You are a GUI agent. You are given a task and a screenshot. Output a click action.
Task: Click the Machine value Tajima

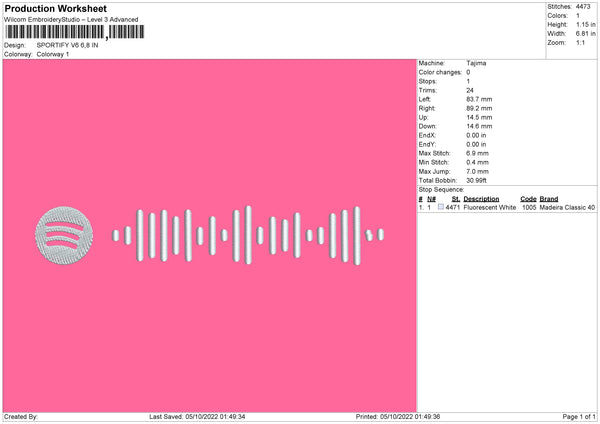pyautogui.click(x=476, y=63)
